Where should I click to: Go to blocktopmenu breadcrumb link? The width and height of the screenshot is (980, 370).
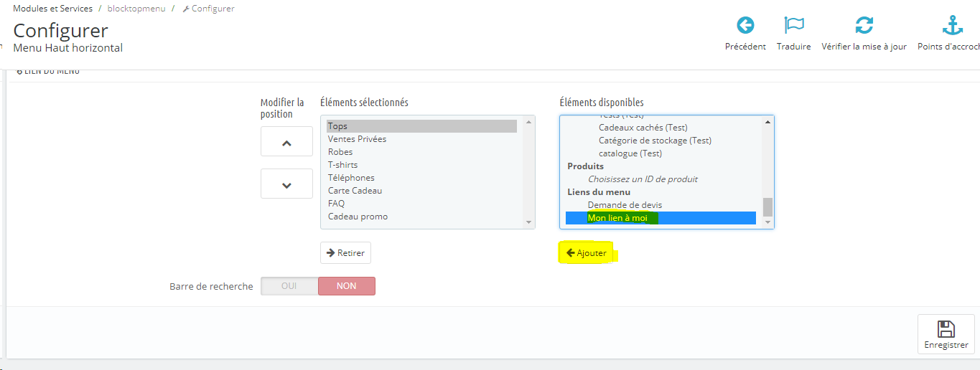[136, 9]
